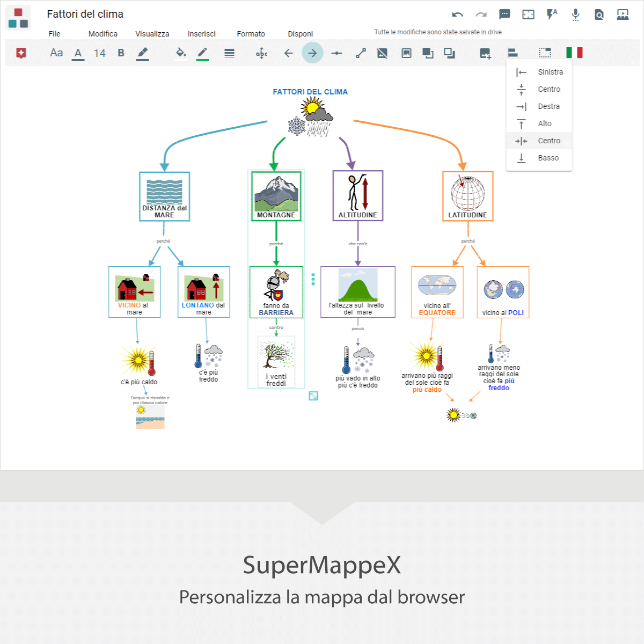The image size is (644, 644).
Task: Remove image from node icon
Action: pos(382,53)
